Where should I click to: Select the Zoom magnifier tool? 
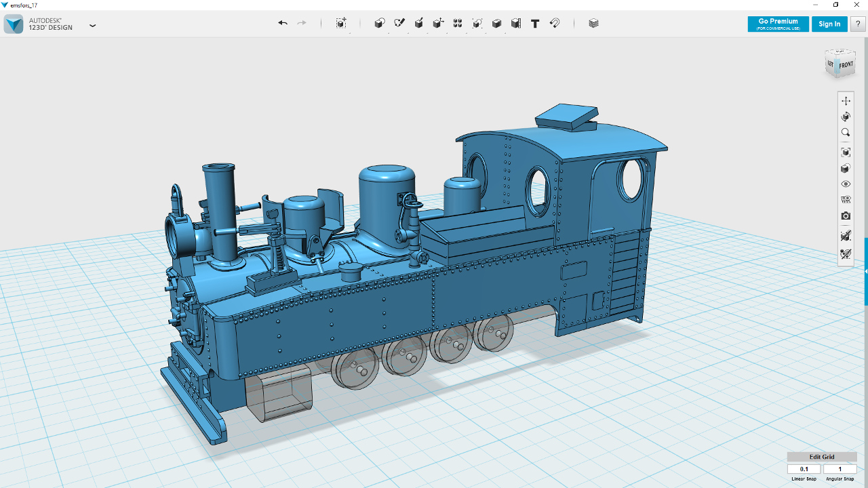pyautogui.click(x=846, y=133)
